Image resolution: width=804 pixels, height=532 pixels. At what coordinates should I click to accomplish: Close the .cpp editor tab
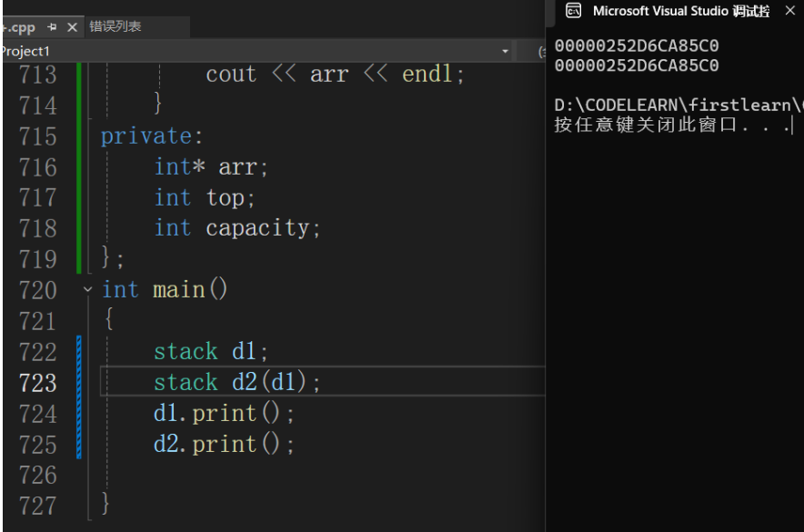tap(72, 27)
